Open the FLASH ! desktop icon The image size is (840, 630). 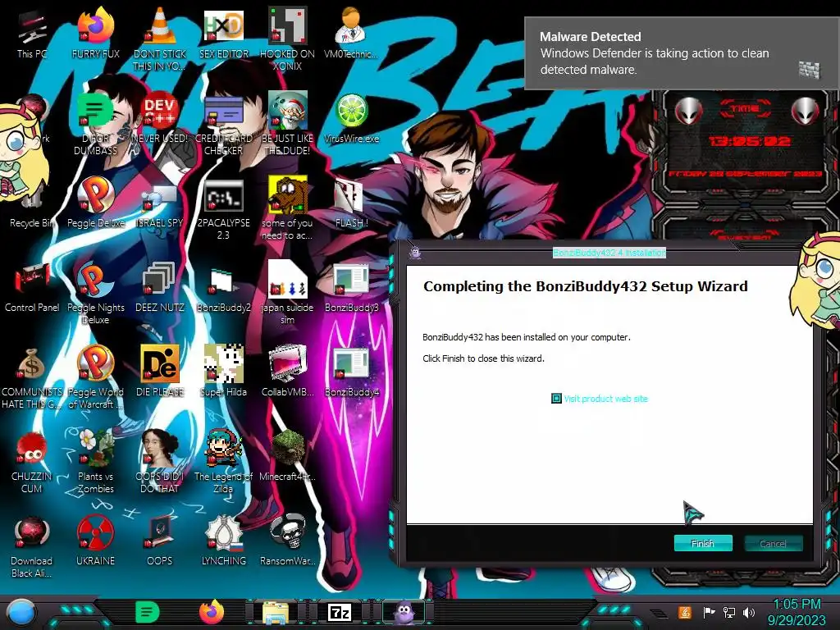(351, 203)
